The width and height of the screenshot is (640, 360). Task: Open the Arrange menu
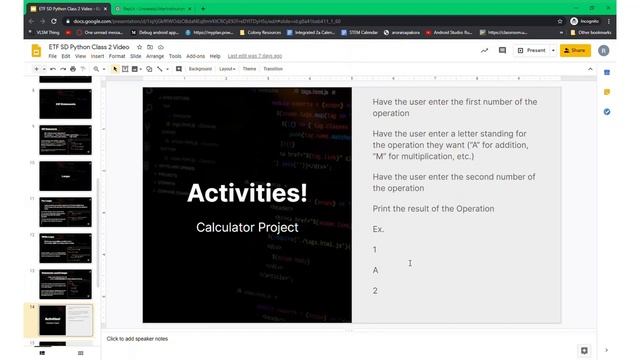click(155, 56)
